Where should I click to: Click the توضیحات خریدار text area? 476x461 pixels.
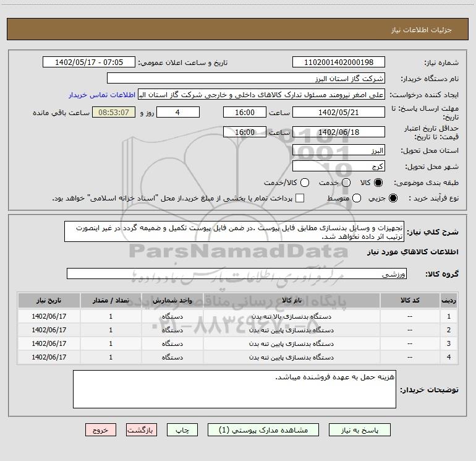234,389
